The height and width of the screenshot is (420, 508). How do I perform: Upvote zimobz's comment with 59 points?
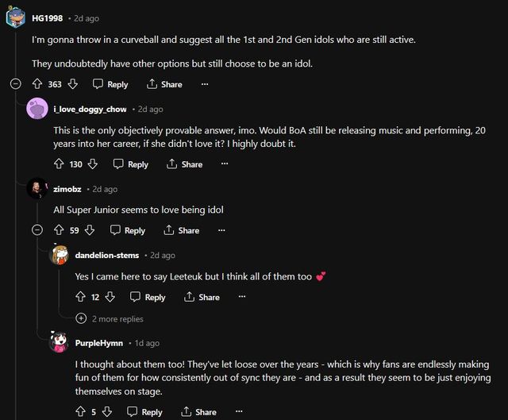59,230
